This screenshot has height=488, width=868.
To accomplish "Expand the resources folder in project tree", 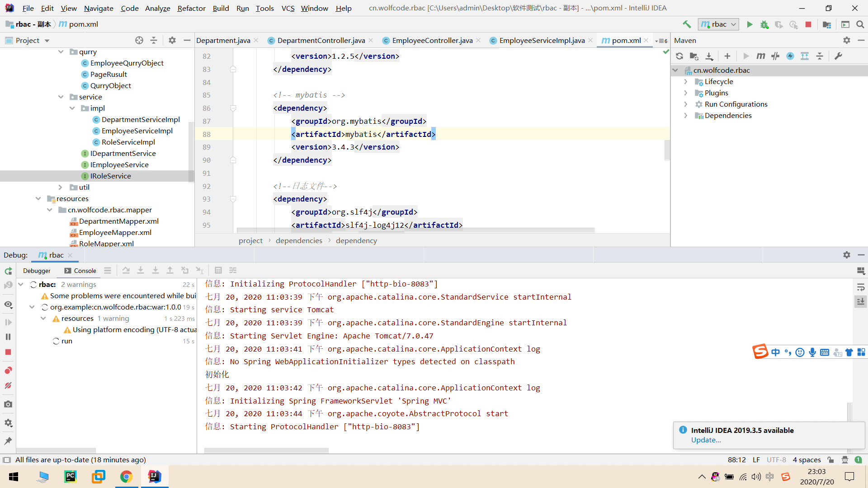I will tap(38, 198).
